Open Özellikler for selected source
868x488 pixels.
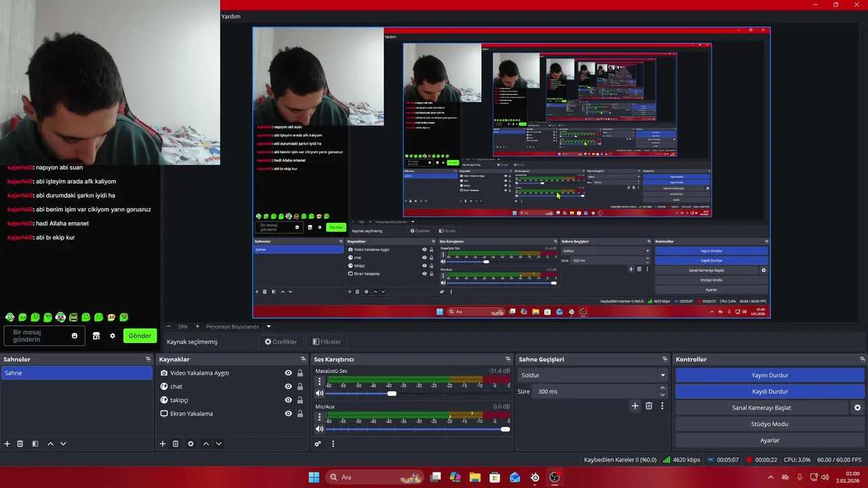[x=281, y=342]
